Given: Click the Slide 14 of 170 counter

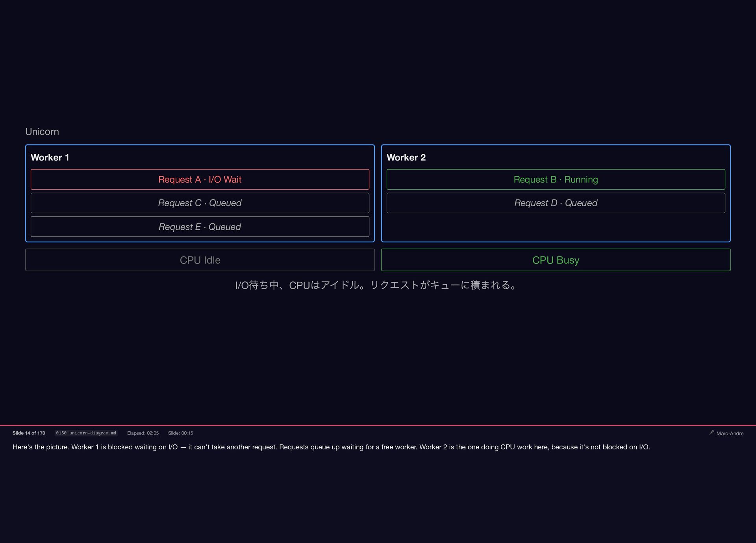Looking at the screenshot, I should point(29,433).
